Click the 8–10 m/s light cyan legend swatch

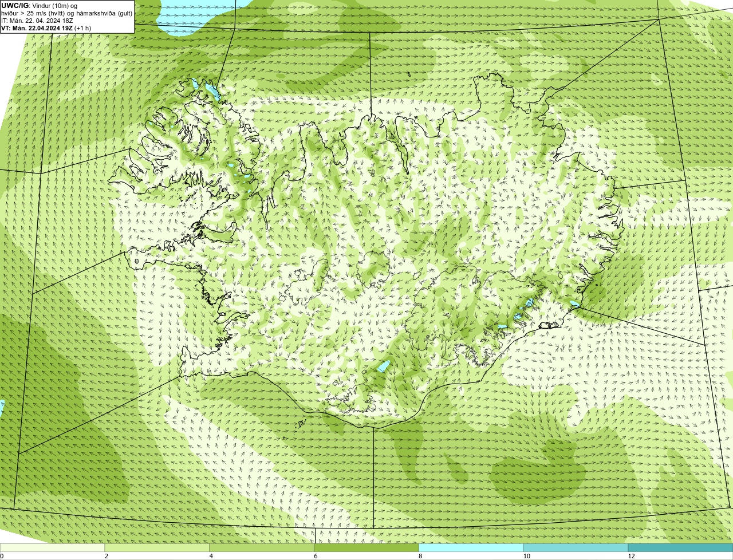[x=471, y=548]
